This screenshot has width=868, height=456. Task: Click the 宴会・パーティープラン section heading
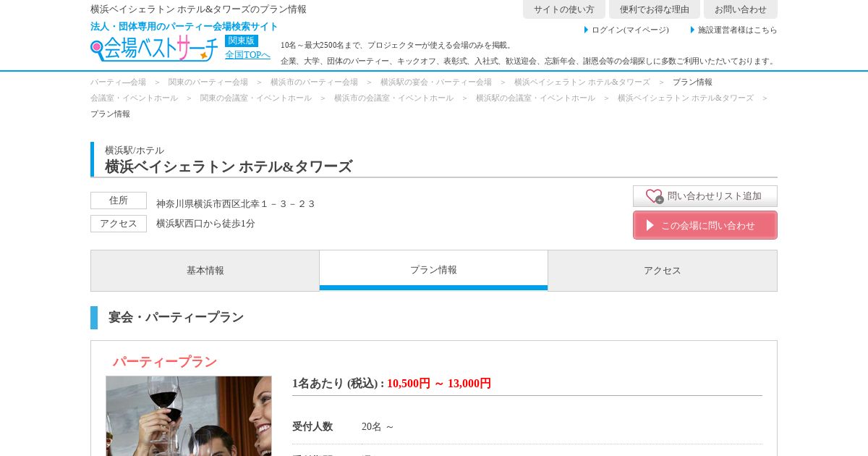tap(176, 318)
